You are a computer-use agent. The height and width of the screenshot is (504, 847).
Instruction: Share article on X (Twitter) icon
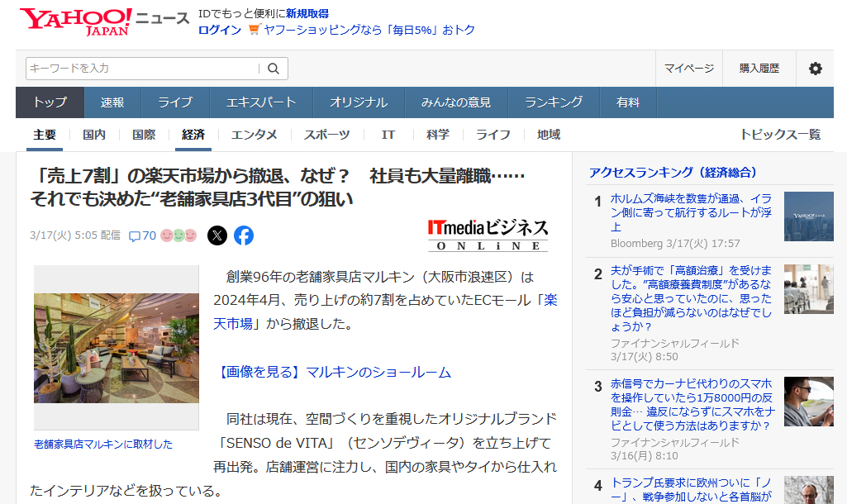[x=217, y=235]
